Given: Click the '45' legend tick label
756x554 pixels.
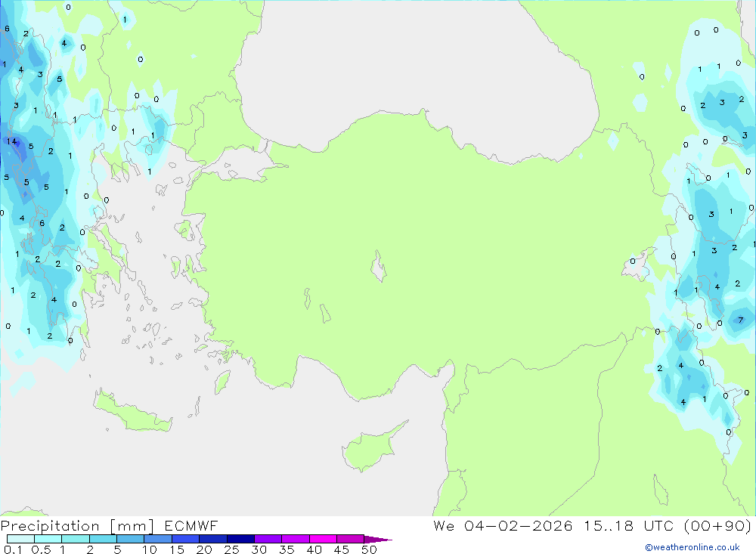Looking at the screenshot, I should point(342,549).
